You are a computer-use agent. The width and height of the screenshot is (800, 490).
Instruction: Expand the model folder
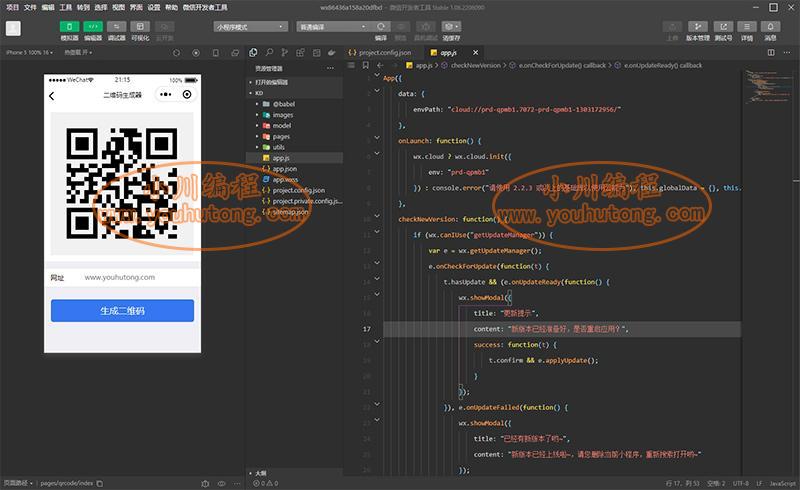(294, 126)
